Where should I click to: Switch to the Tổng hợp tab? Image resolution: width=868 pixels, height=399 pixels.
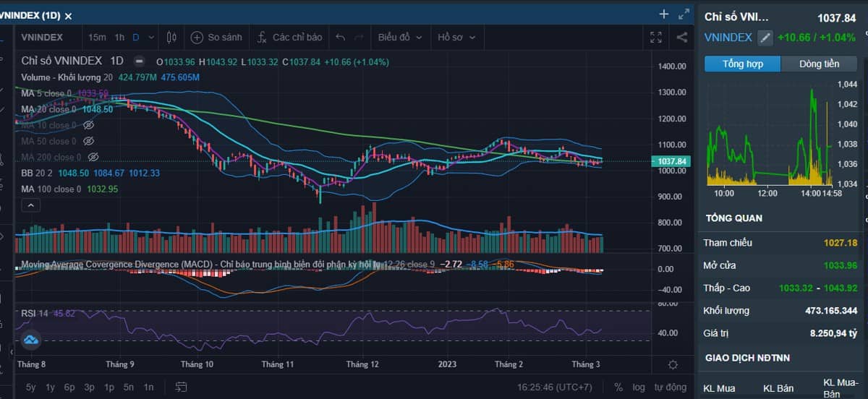tap(743, 64)
